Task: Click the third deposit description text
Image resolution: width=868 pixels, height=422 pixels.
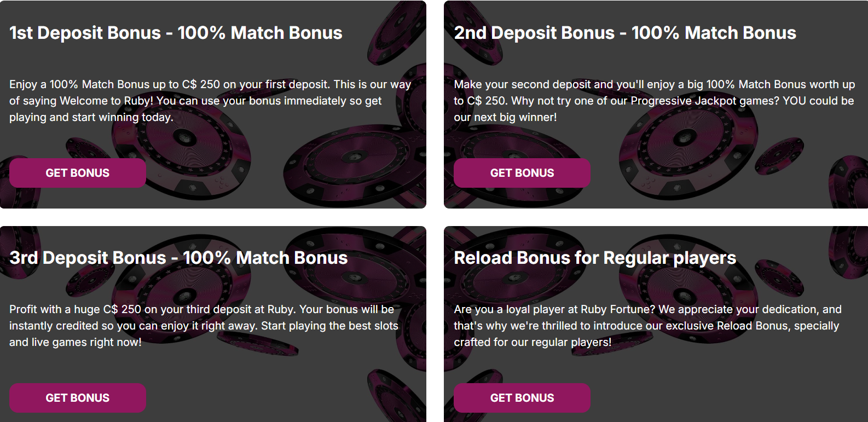Action: 204,326
